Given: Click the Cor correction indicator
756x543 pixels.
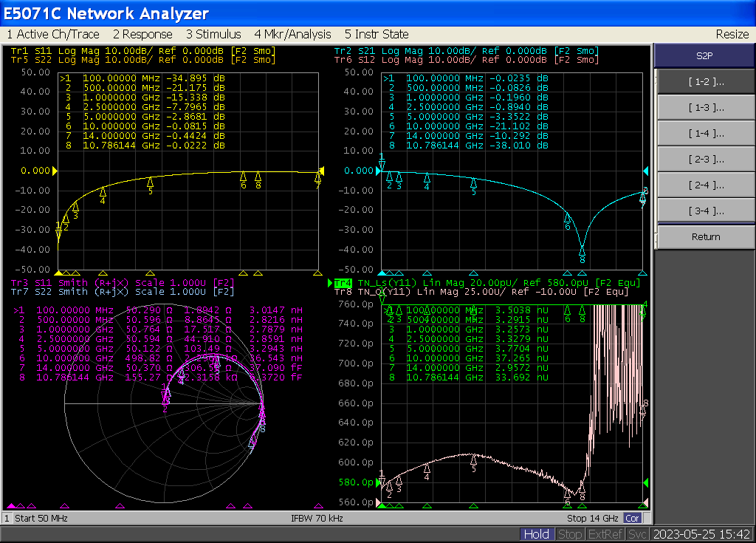Looking at the screenshot, I should point(632,519).
